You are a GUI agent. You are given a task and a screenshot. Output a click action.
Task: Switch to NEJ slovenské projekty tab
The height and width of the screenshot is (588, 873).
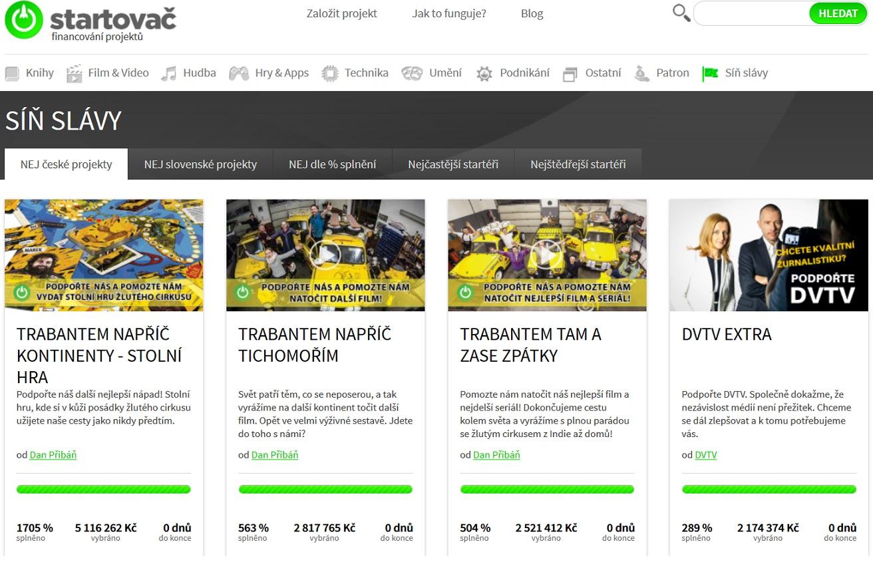click(x=200, y=164)
